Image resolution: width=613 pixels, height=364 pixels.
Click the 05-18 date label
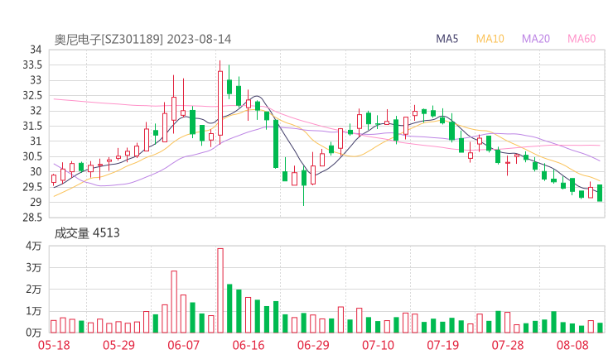(54, 345)
